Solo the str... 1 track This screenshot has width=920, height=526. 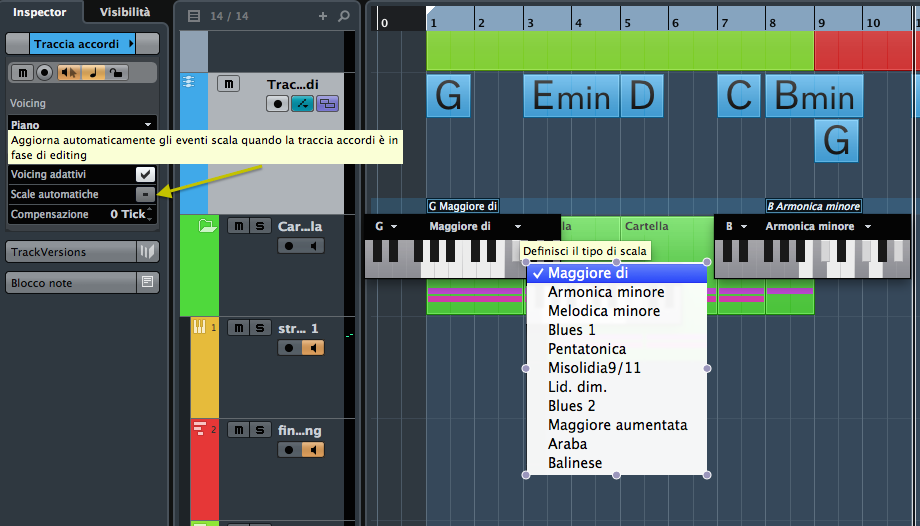pos(260,328)
